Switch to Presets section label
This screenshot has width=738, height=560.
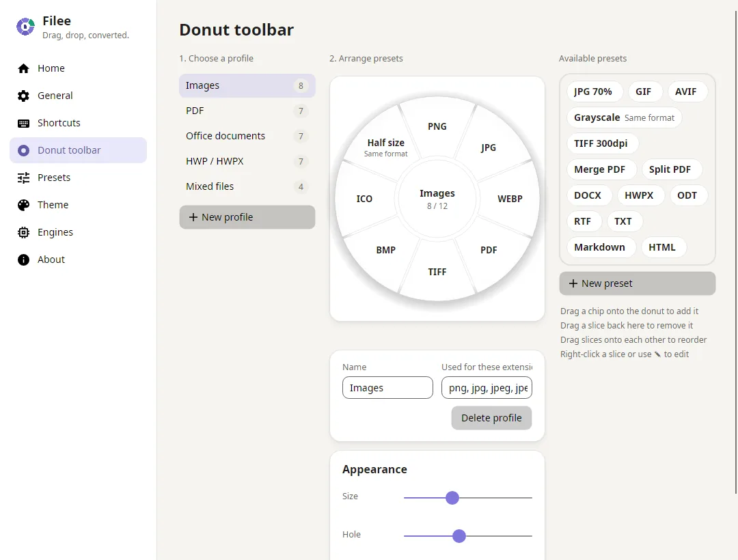click(x=54, y=178)
